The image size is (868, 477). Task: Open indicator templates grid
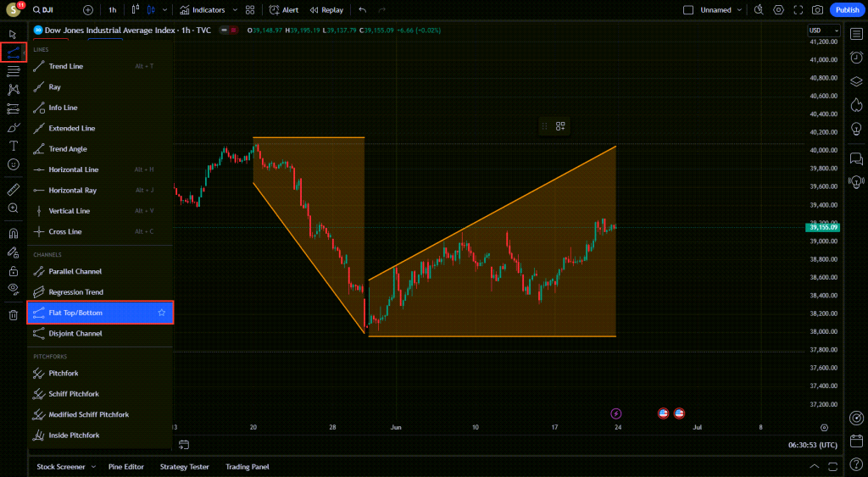pyautogui.click(x=250, y=10)
